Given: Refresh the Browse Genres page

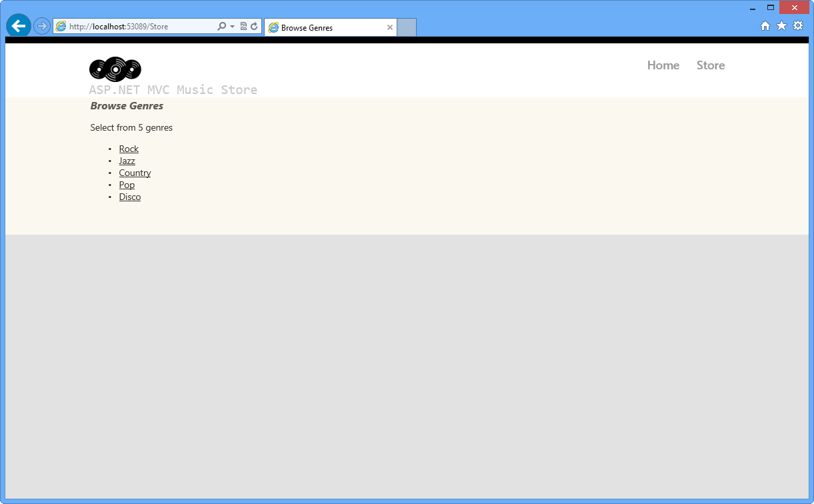Looking at the screenshot, I should pyautogui.click(x=254, y=26).
